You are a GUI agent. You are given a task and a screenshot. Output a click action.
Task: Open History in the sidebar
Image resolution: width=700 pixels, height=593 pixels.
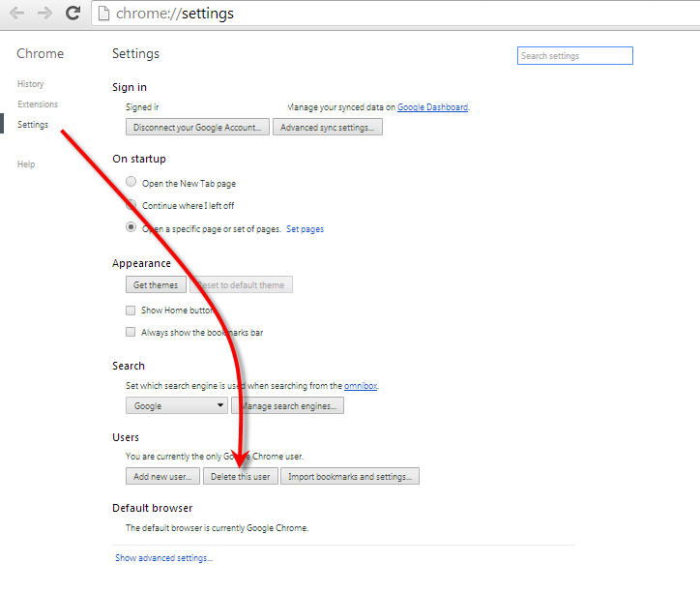(x=30, y=84)
